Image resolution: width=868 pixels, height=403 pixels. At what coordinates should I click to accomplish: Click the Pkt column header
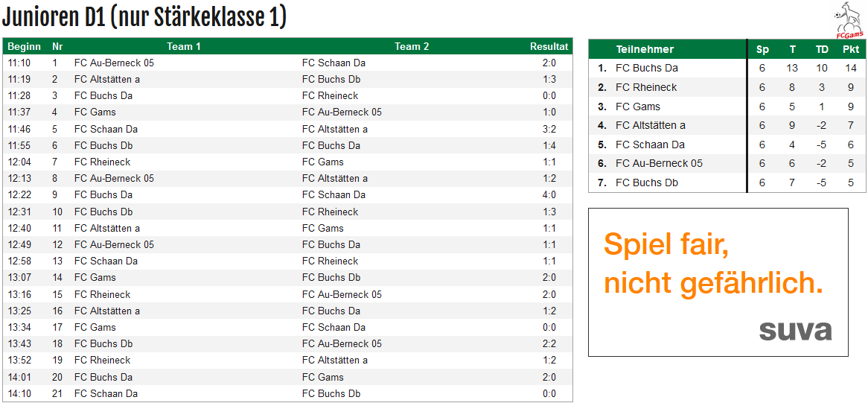pyautogui.click(x=850, y=49)
